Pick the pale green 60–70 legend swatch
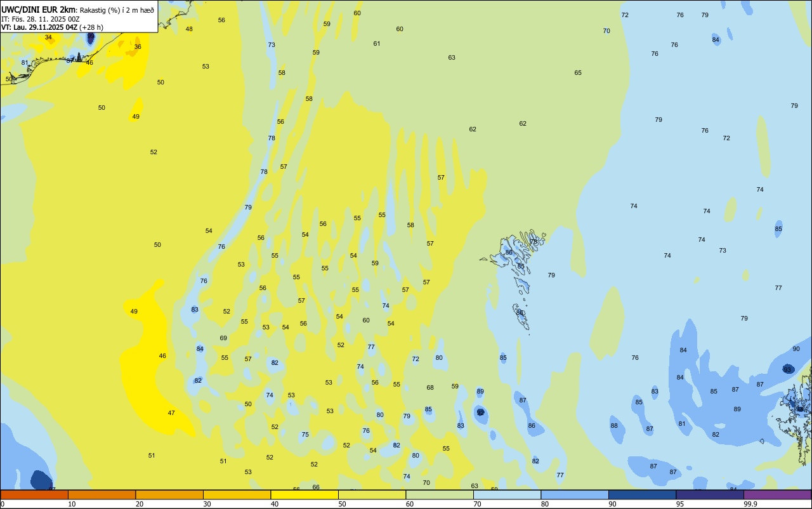 click(x=440, y=494)
